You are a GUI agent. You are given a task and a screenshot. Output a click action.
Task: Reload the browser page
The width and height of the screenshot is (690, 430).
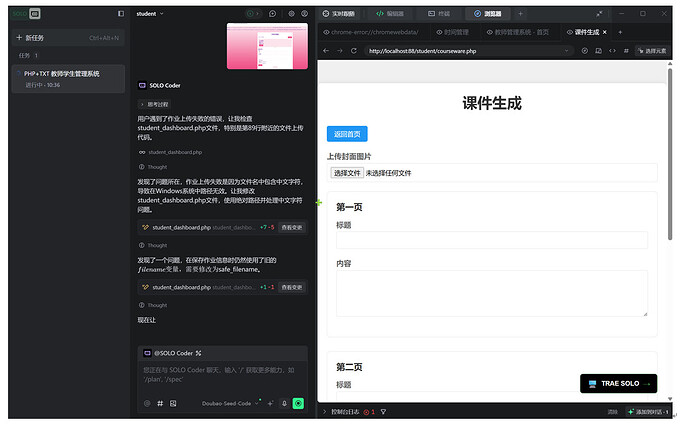coord(354,50)
